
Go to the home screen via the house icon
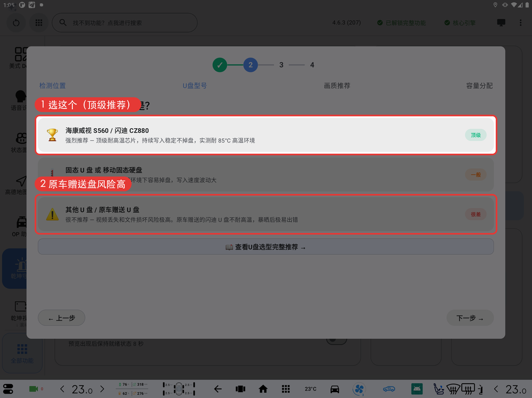(x=263, y=389)
